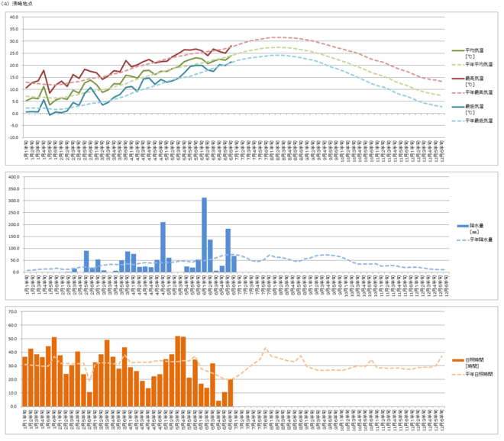This screenshot has width=504, height=441.
Task: Click the first orange sunshine bar for 1月1半旬
Action: [24, 381]
